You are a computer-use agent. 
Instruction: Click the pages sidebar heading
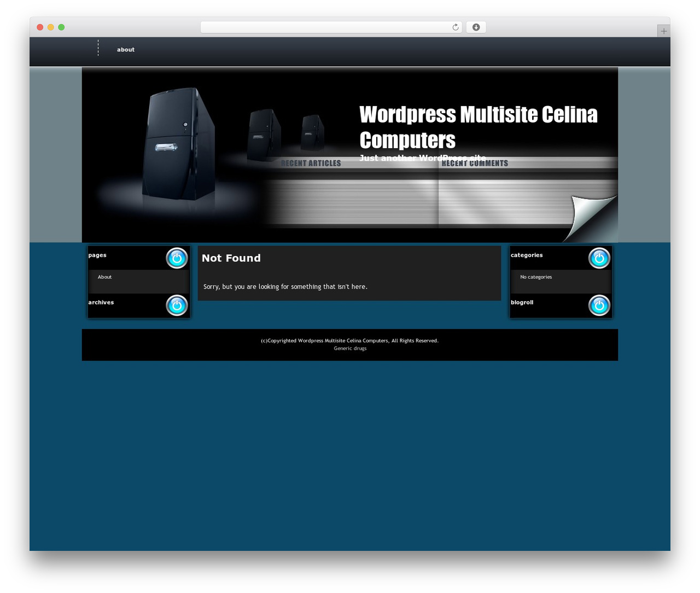pos(97,255)
